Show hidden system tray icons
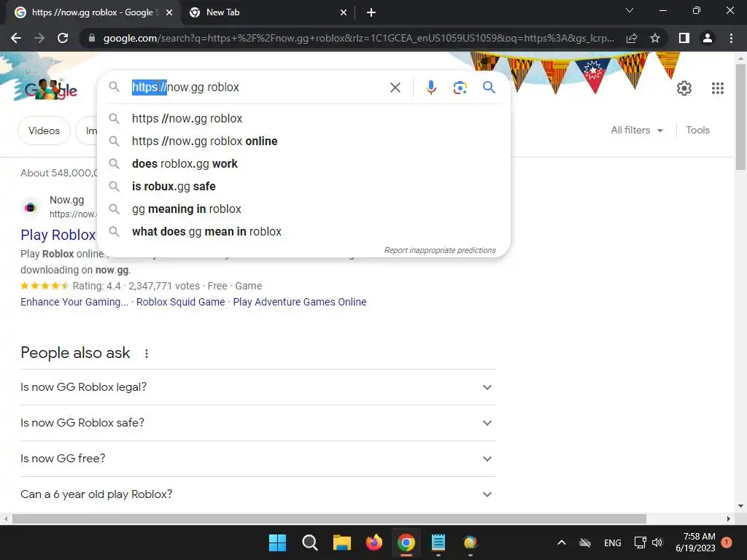Screen dimensions: 747x560 [562, 542]
